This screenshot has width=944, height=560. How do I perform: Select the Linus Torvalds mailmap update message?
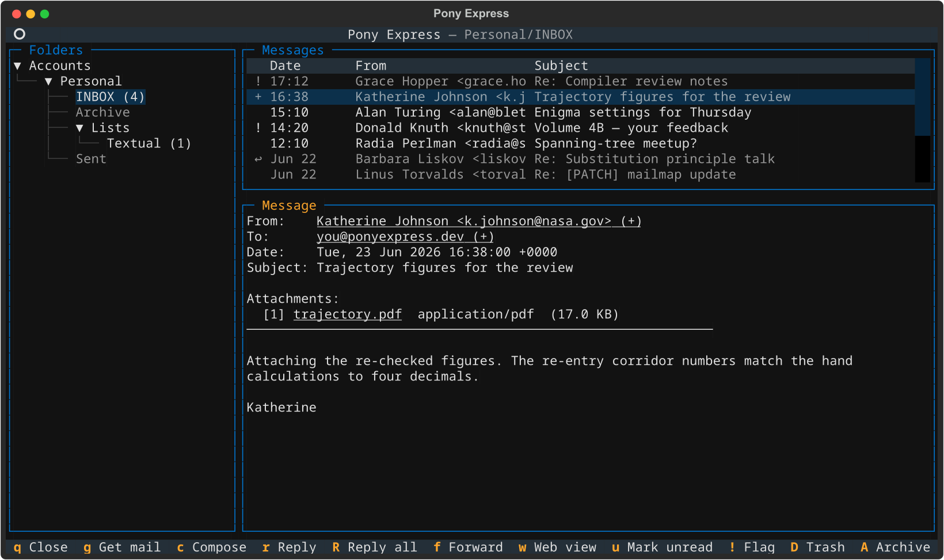(580, 175)
